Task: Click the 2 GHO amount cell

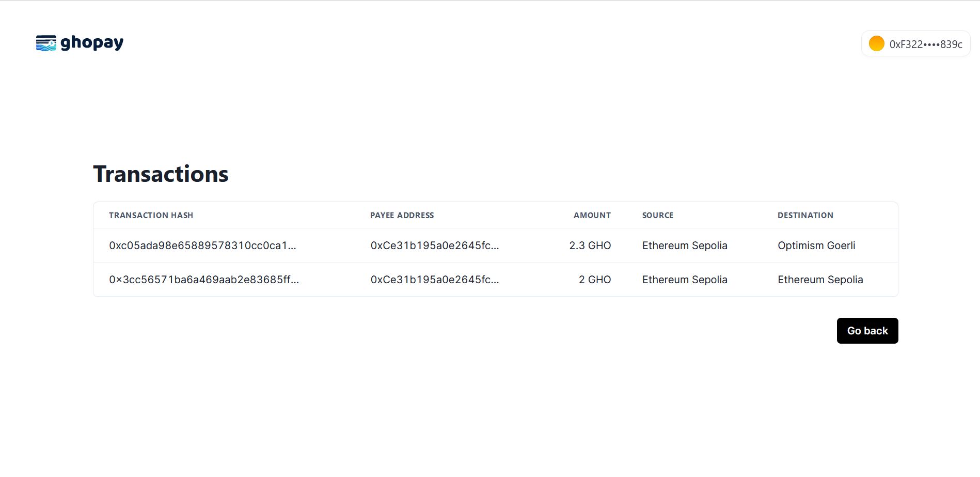Action: (595, 280)
